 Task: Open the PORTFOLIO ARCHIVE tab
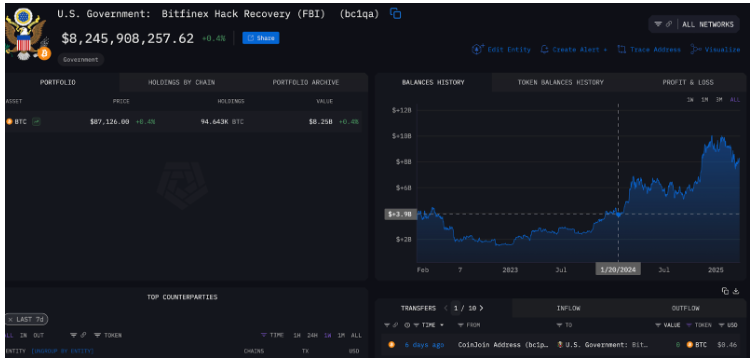[x=306, y=82]
